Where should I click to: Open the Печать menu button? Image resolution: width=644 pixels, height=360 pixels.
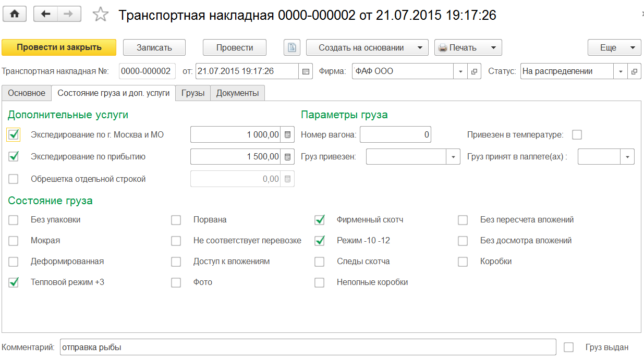coord(468,47)
